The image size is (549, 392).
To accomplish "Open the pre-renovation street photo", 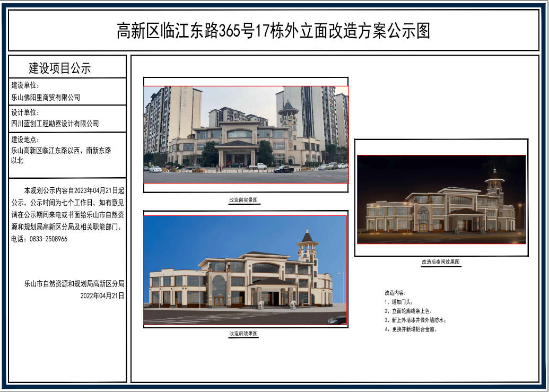I will (x=246, y=135).
